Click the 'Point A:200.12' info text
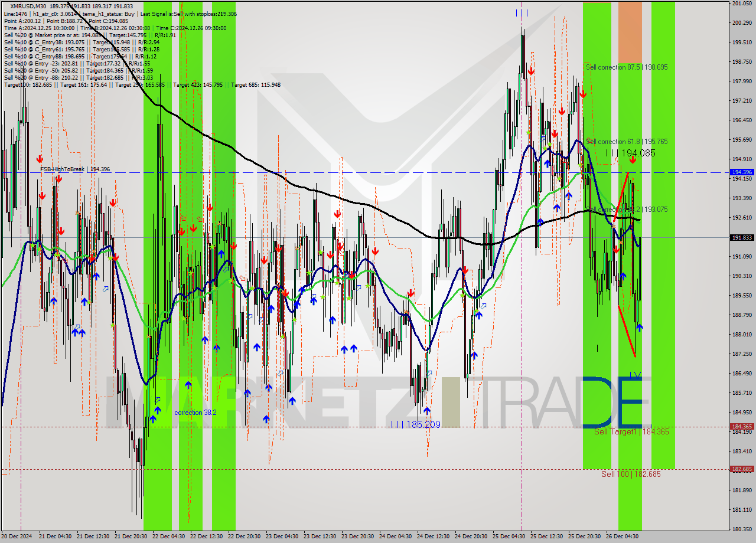 click(x=22, y=21)
